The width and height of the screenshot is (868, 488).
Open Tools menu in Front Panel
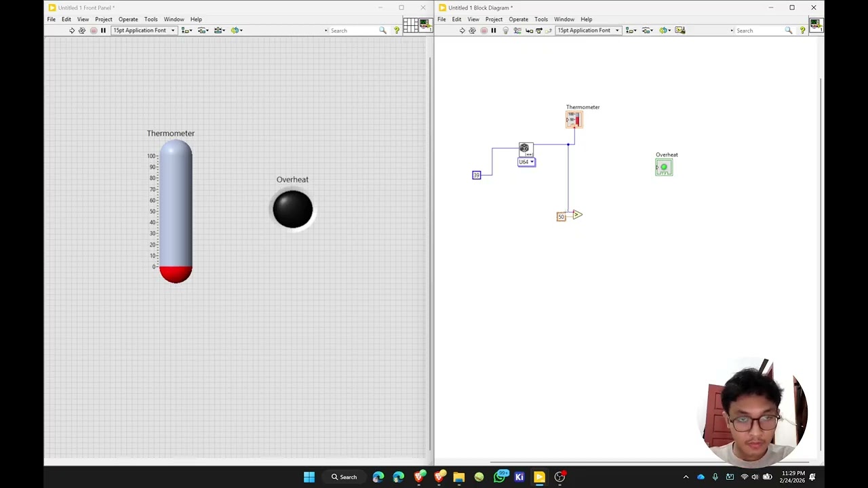coord(151,19)
